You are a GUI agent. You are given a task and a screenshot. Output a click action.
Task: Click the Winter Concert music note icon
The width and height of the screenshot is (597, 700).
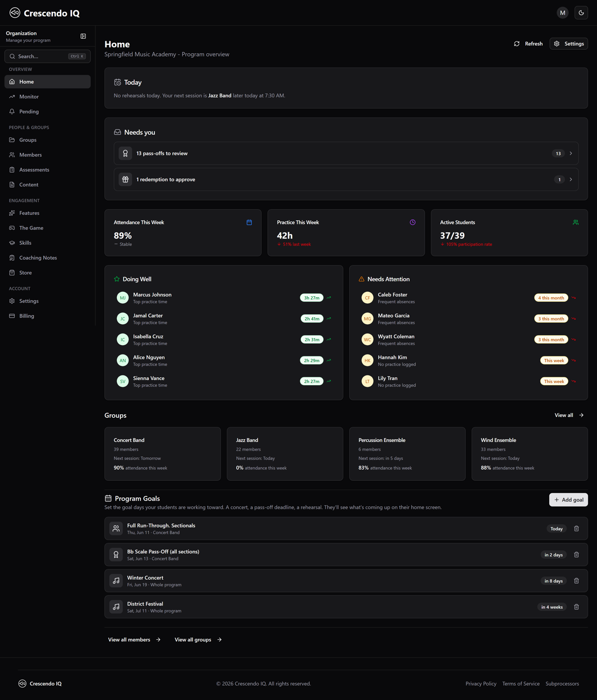click(116, 581)
